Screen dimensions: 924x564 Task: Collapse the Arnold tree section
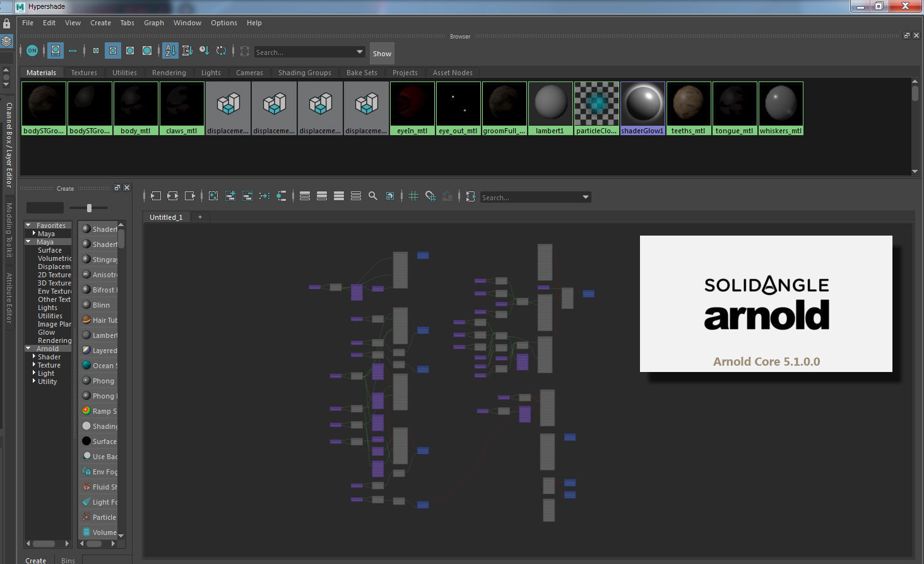pyautogui.click(x=28, y=349)
